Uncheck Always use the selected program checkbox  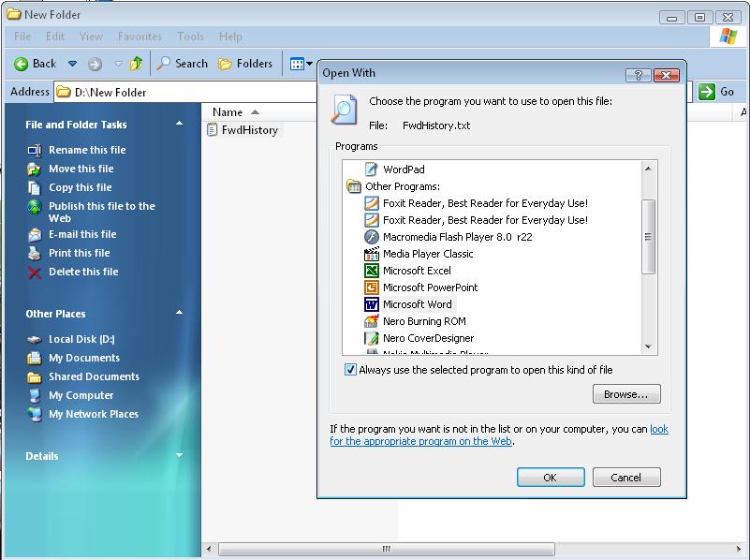(350, 370)
